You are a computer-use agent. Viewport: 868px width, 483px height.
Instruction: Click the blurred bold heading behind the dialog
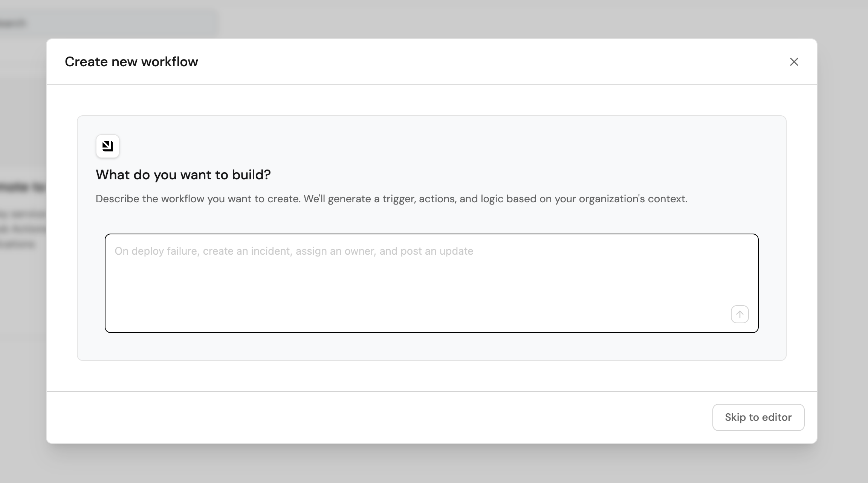pyautogui.click(x=23, y=187)
